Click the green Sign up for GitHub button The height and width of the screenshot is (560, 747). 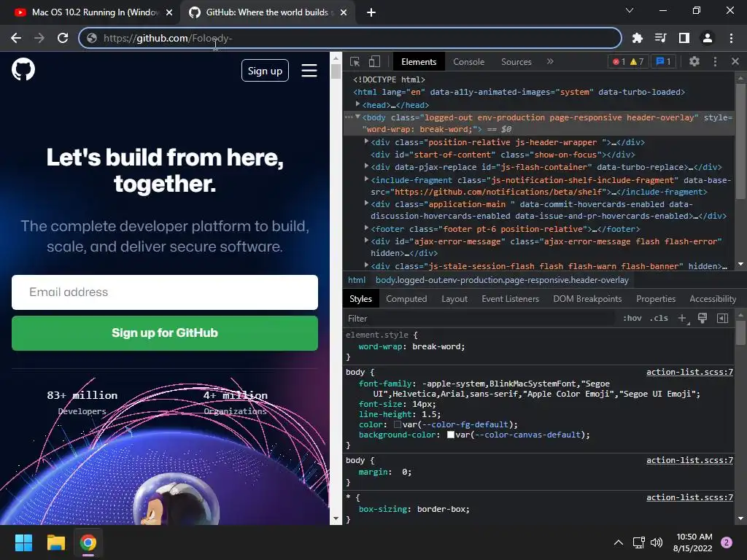click(x=165, y=332)
